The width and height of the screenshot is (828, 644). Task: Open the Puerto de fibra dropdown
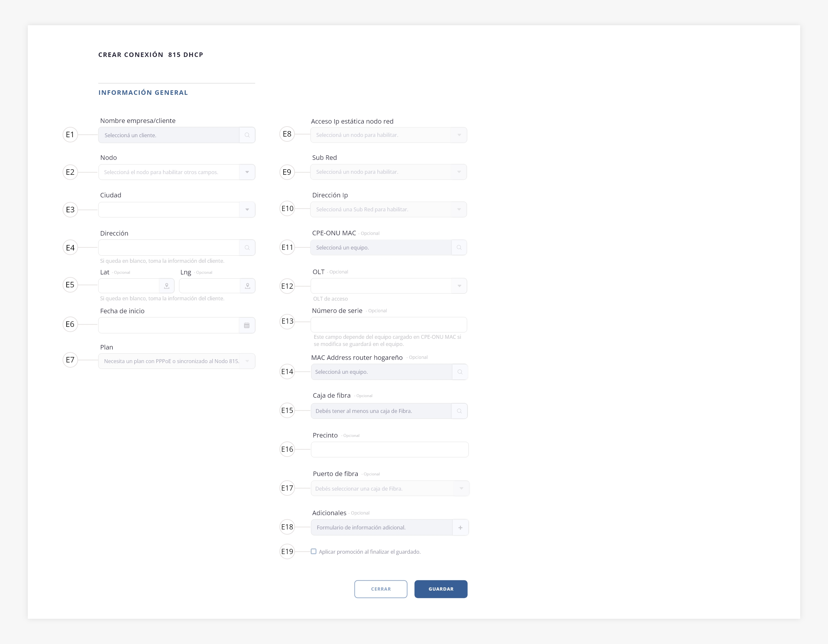tap(461, 488)
